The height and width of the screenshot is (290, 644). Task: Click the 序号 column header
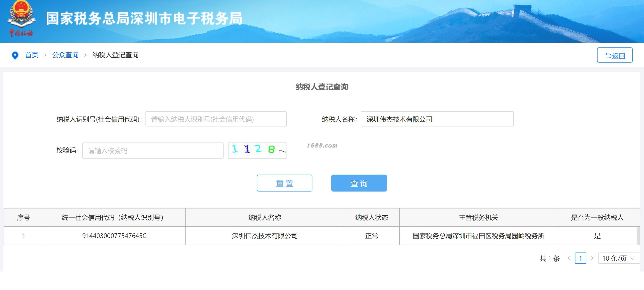click(x=23, y=217)
